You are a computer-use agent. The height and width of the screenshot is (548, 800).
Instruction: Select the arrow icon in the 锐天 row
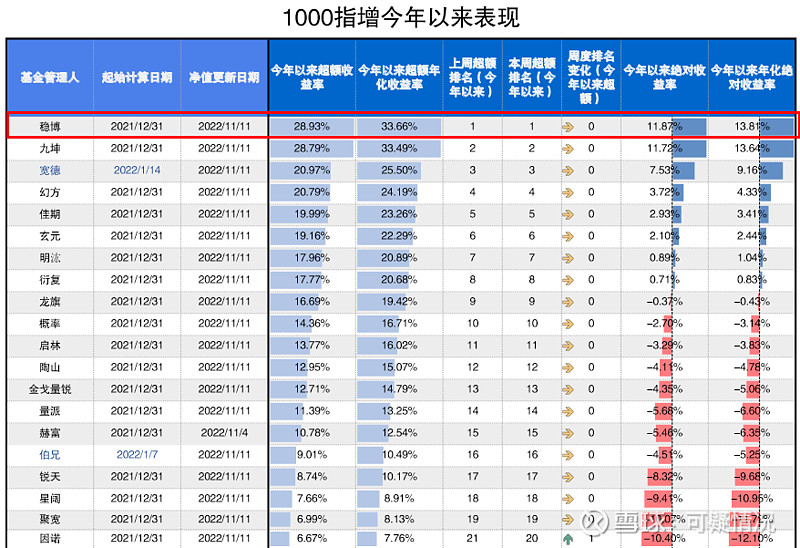click(x=568, y=477)
